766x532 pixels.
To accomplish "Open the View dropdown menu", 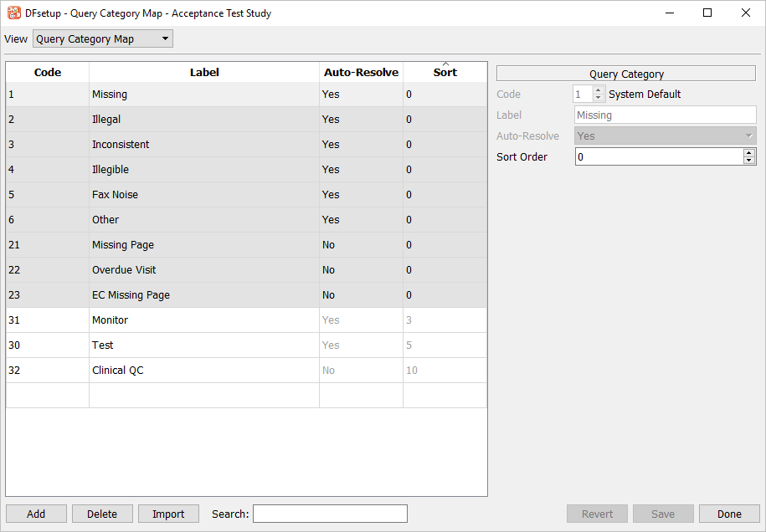I will pyautogui.click(x=102, y=39).
